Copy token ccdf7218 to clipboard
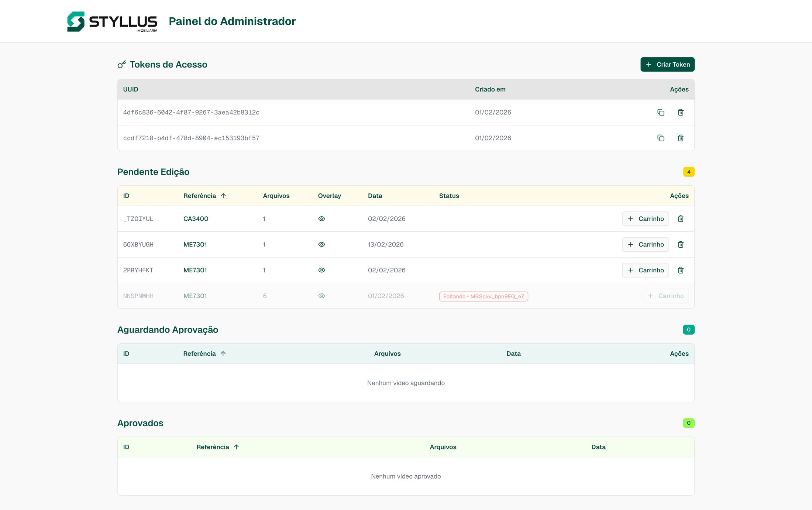812x510 pixels. click(x=661, y=138)
